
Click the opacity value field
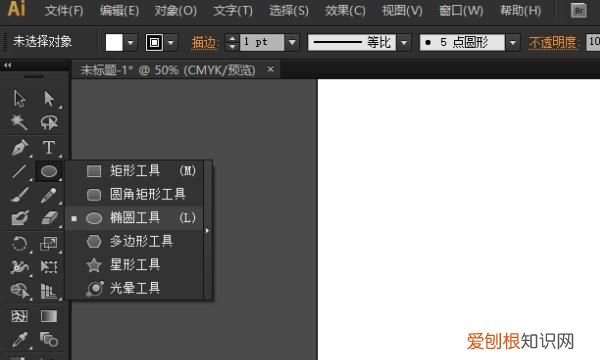pos(593,42)
